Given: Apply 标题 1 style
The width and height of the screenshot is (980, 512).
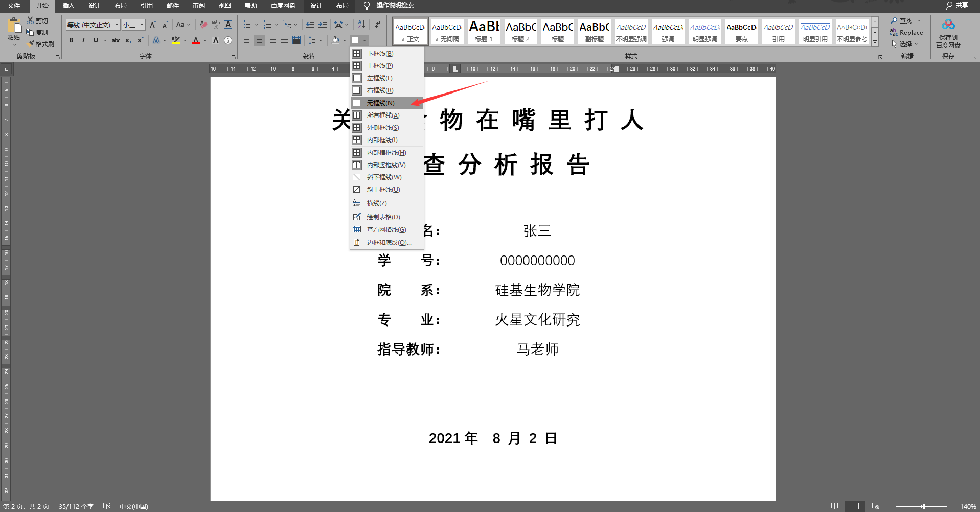Looking at the screenshot, I should tap(484, 31).
